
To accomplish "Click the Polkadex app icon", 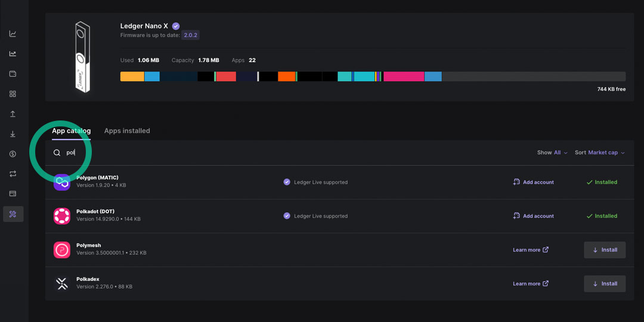I will [61, 283].
